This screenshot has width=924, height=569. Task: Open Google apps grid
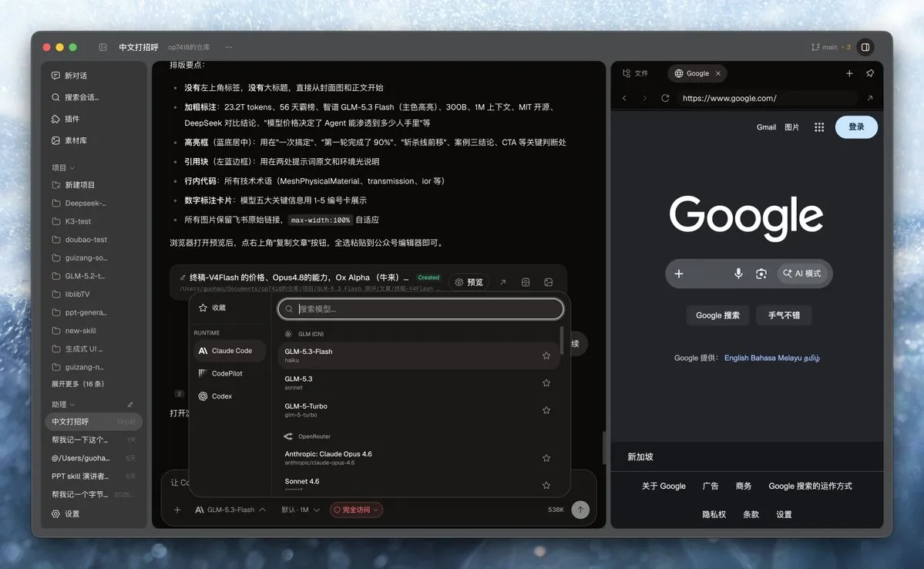819,127
